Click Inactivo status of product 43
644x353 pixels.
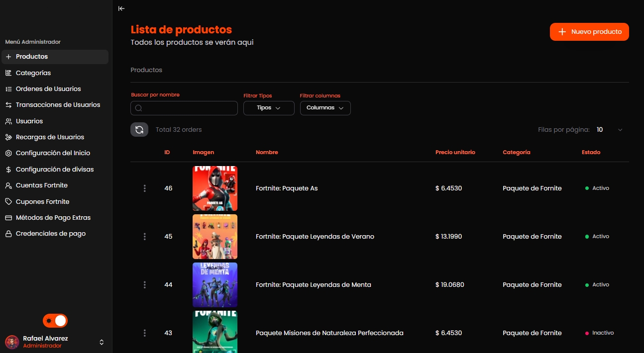[600, 333]
